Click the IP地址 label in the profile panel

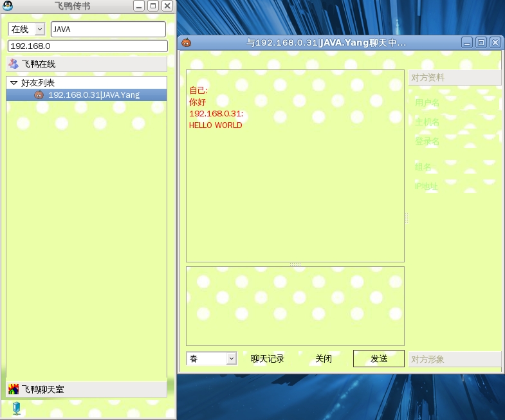(426, 186)
